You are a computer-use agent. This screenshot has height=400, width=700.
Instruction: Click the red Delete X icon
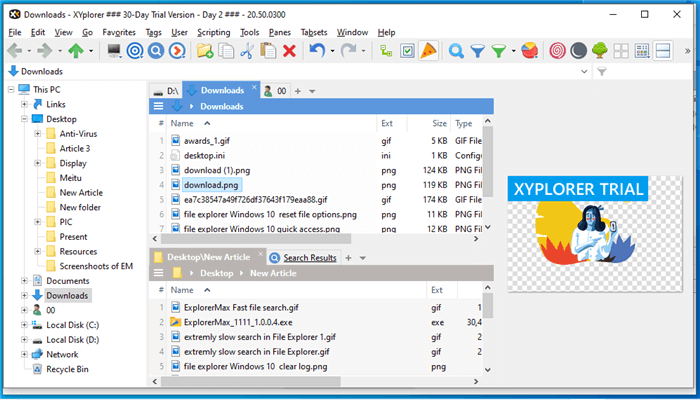[289, 51]
